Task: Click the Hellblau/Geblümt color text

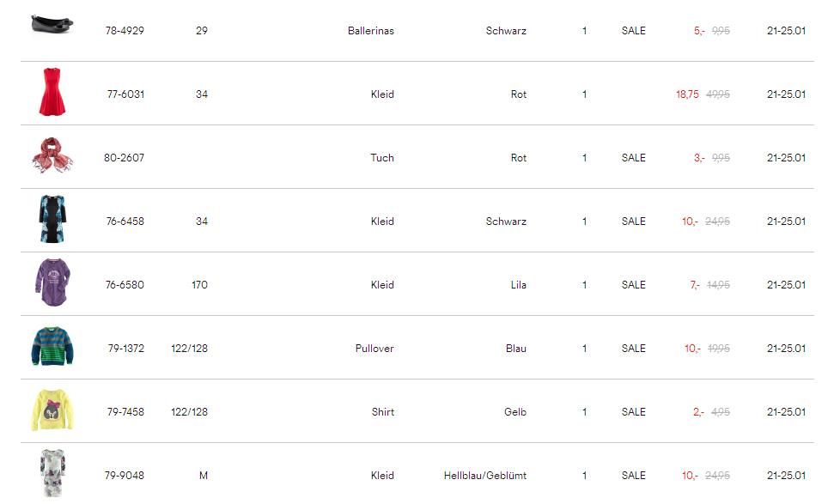Action: click(485, 476)
